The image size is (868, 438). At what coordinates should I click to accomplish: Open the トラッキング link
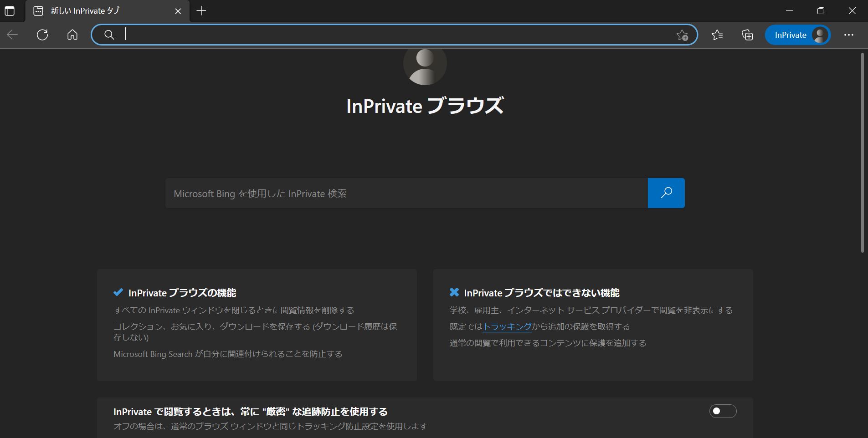[x=507, y=326]
